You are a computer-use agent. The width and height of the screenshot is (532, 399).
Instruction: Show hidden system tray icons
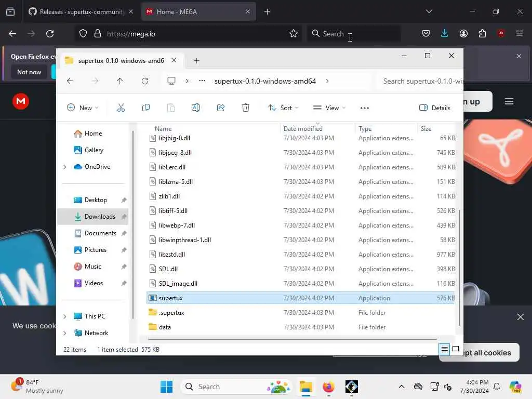click(x=402, y=387)
